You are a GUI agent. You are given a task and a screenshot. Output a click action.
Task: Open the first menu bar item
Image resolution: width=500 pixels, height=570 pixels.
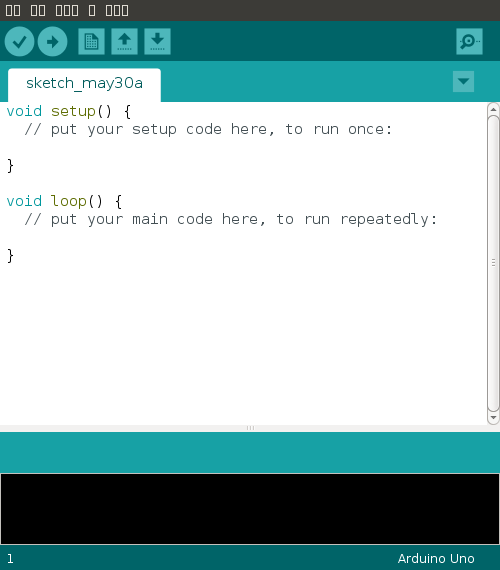(13, 11)
